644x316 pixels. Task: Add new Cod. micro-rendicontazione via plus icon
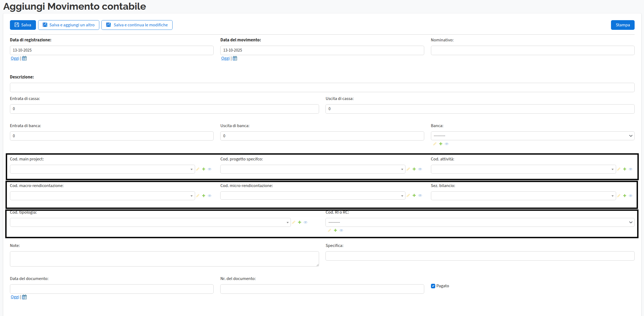[414, 195]
